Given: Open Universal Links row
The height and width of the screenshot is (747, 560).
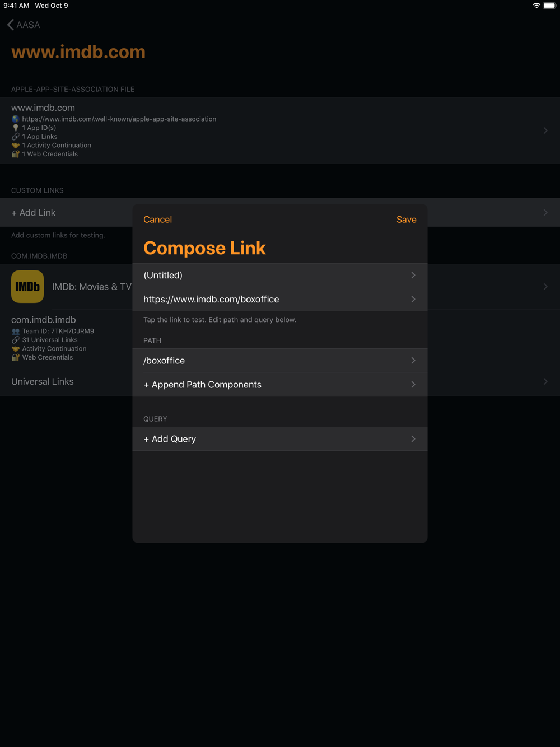Looking at the screenshot, I should pyautogui.click(x=280, y=382).
